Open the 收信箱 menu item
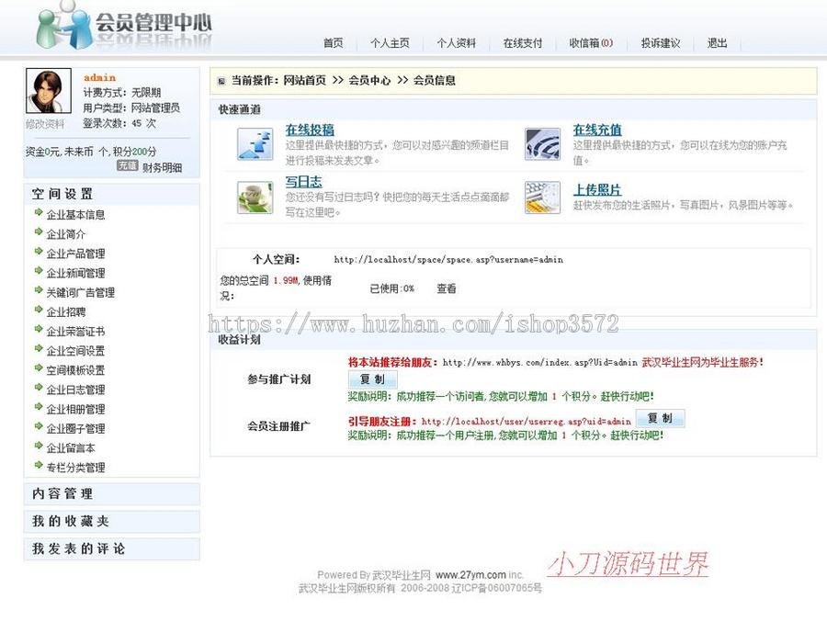The width and height of the screenshot is (827, 644). [x=590, y=41]
